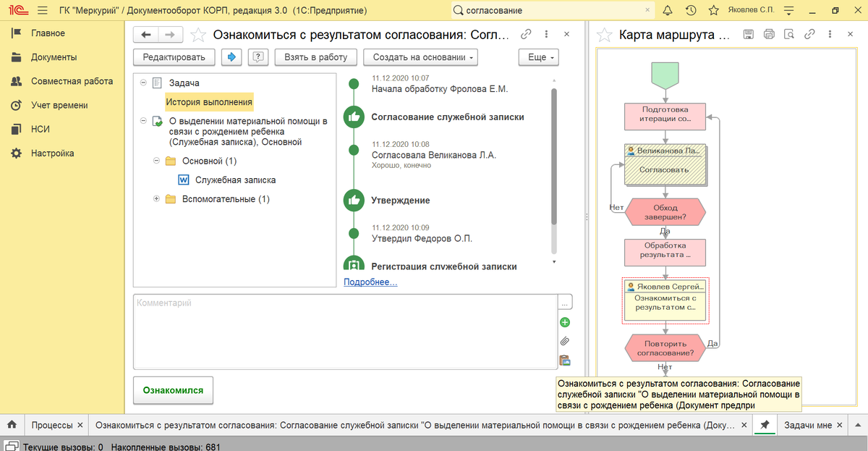This screenshot has height=451, width=868.
Task: Click the question mark toolbar button
Action: (259, 57)
